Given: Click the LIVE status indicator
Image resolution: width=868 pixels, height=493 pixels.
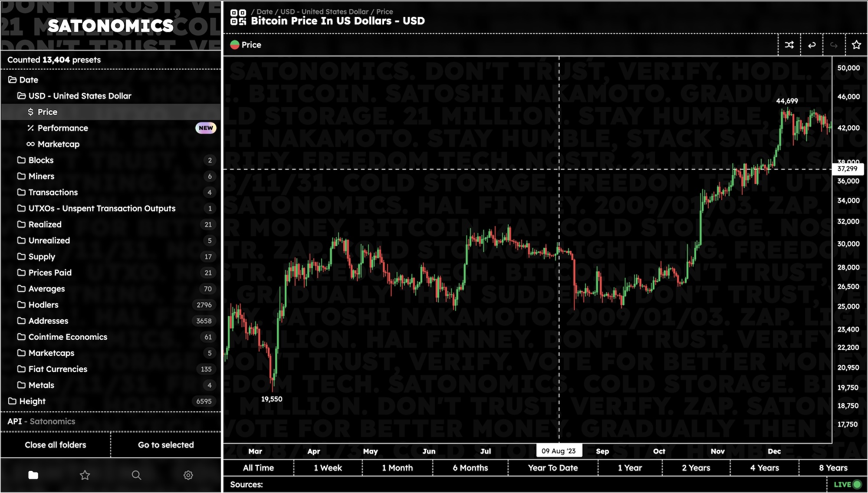Looking at the screenshot, I should pyautogui.click(x=847, y=484).
